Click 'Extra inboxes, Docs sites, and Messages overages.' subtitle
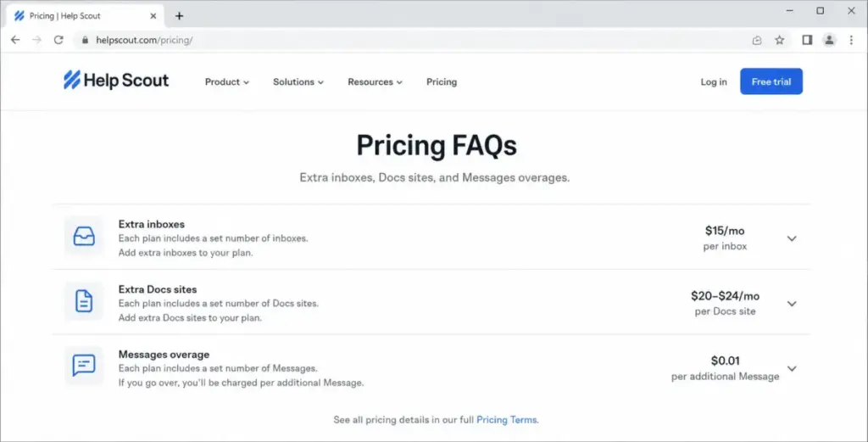This screenshot has height=442, width=868. click(435, 178)
